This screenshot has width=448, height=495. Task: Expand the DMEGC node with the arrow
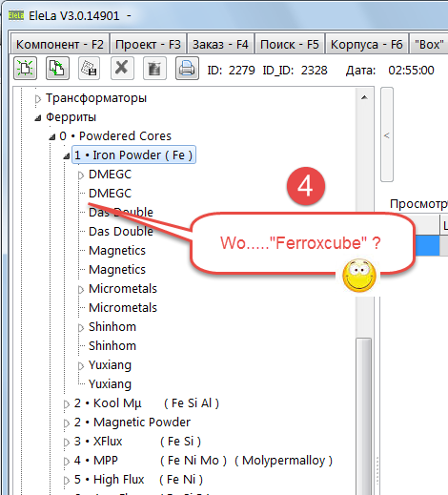click(x=81, y=175)
